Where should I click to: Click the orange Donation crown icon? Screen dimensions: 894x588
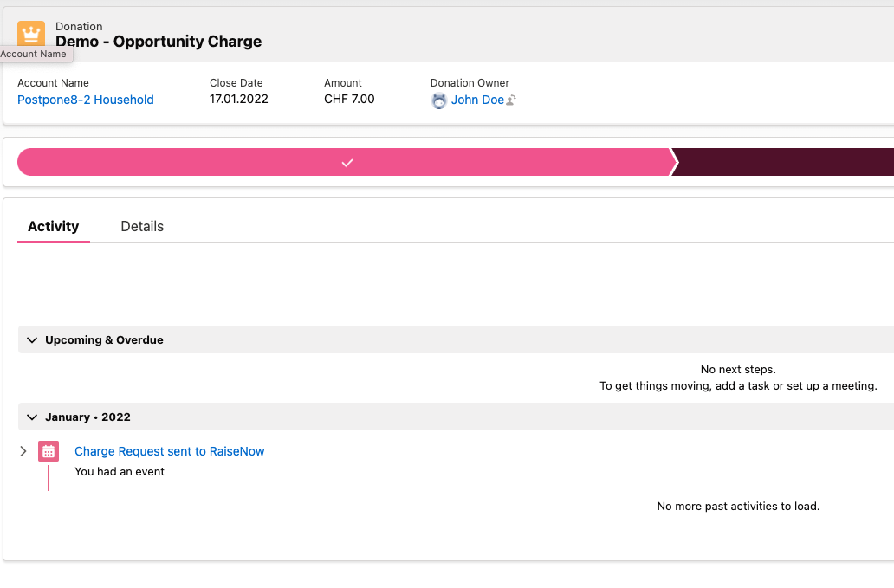tap(31, 33)
